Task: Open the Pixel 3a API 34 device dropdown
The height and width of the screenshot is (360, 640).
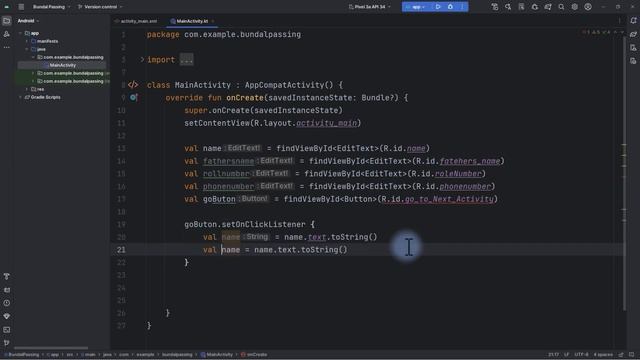Action: point(370,7)
